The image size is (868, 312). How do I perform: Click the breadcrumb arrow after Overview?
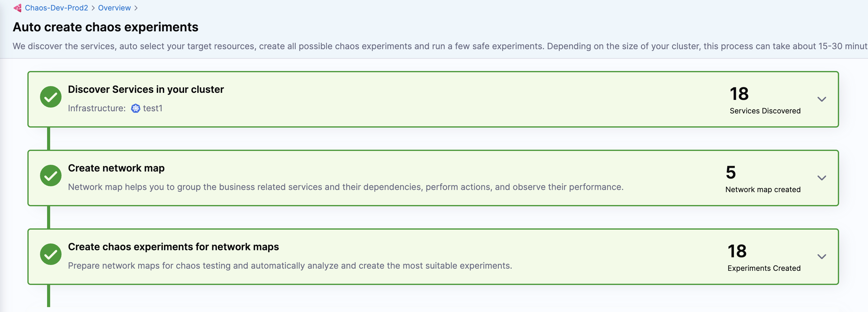(136, 8)
